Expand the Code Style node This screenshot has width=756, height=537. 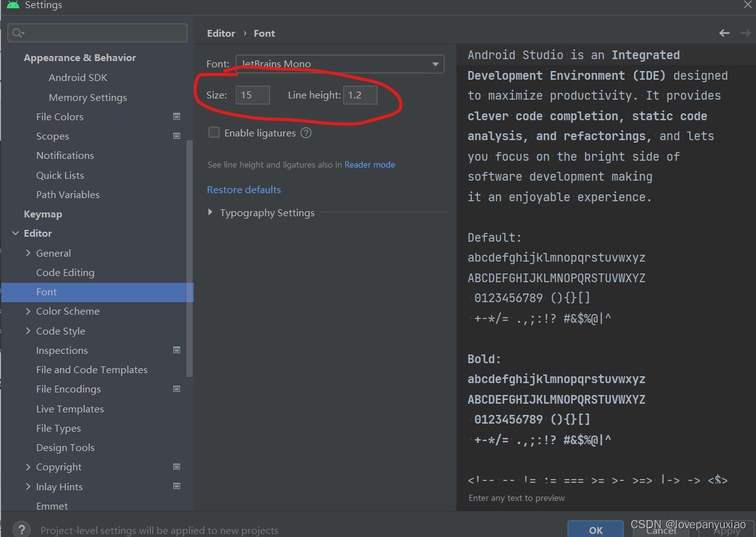[28, 331]
